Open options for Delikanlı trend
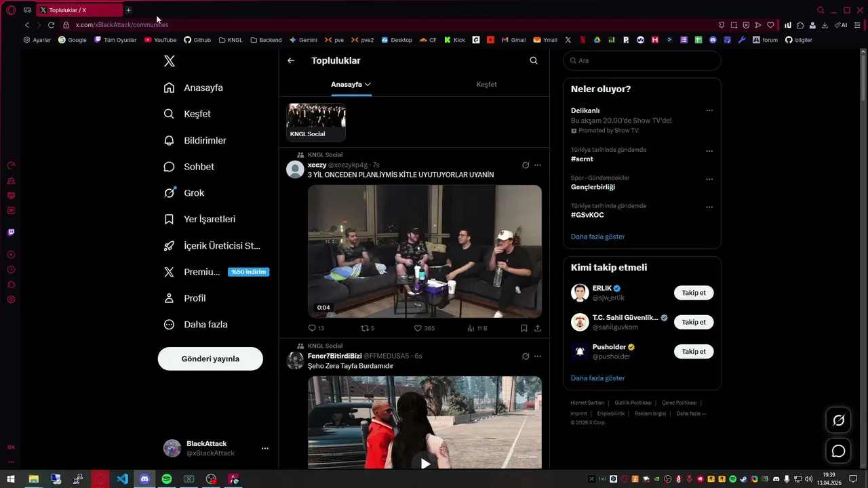The image size is (868, 488). pyautogui.click(x=709, y=110)
